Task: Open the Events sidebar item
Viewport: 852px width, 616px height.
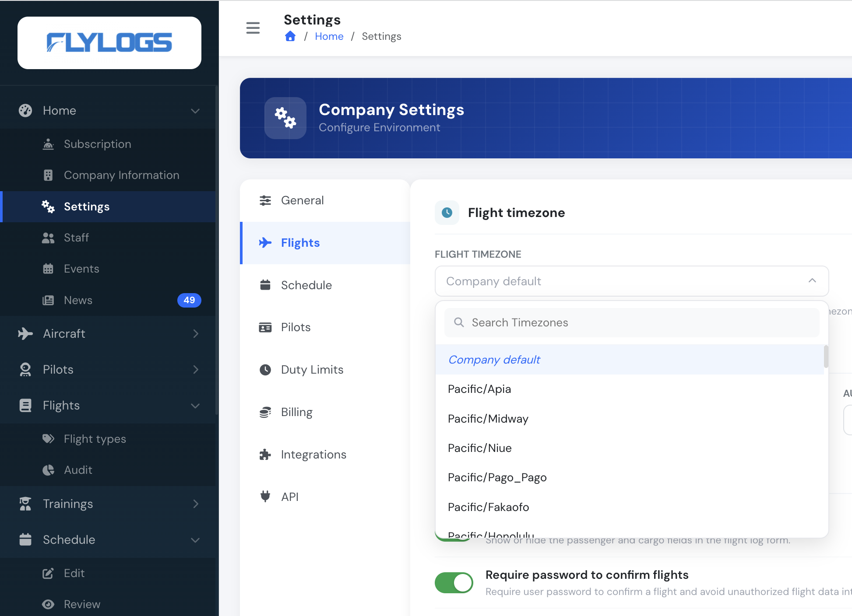Action: pos(108,269)
